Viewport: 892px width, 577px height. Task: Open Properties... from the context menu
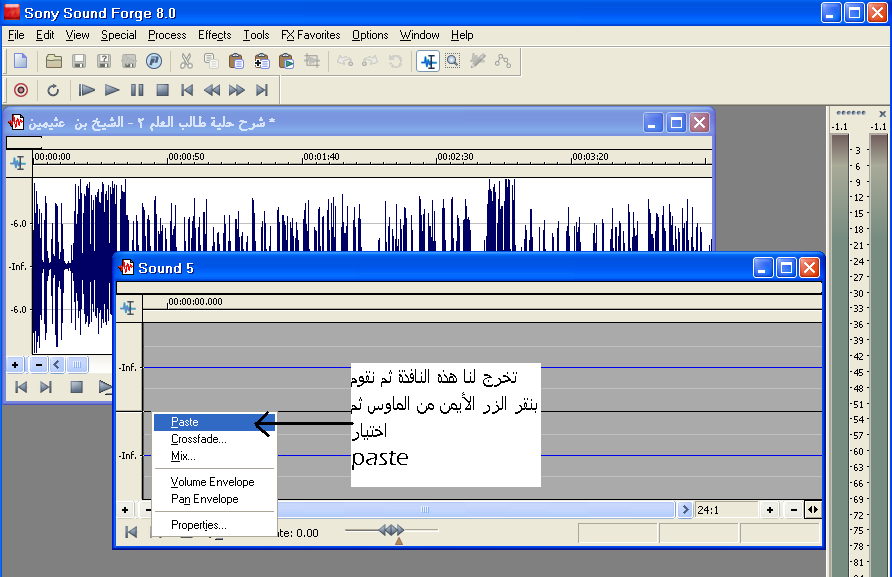[215, 525]
